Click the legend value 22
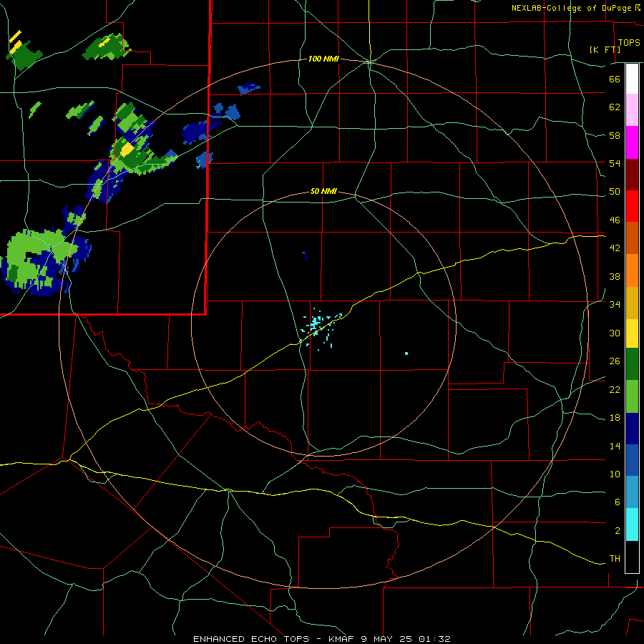The image size is (644, 644). point(615,390)
